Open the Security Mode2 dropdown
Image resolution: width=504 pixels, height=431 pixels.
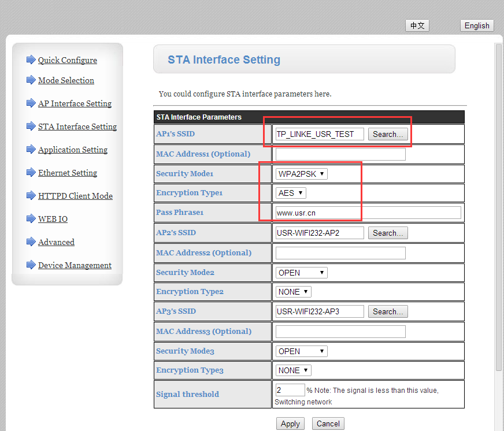click(x=301, y=273)
